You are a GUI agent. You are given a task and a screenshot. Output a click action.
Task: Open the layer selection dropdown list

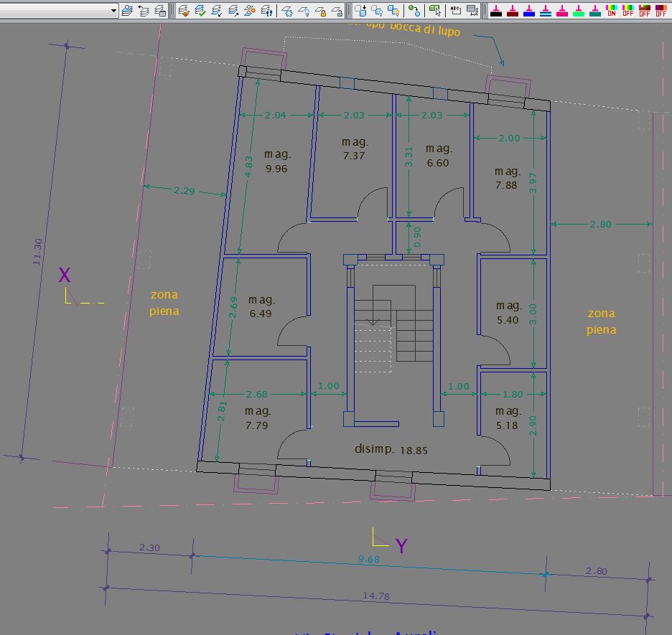tap(113, 10)
